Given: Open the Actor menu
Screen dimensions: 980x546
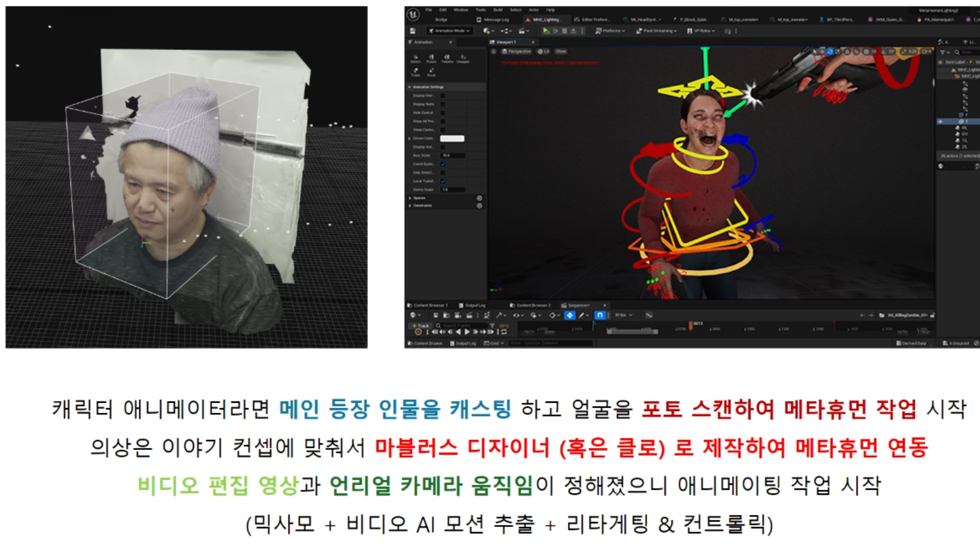Looking at the screenshot, I should click(x=533, y=10).
